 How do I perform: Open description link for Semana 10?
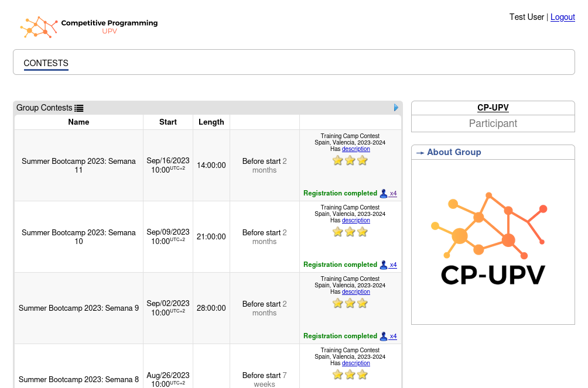[356, 221]
